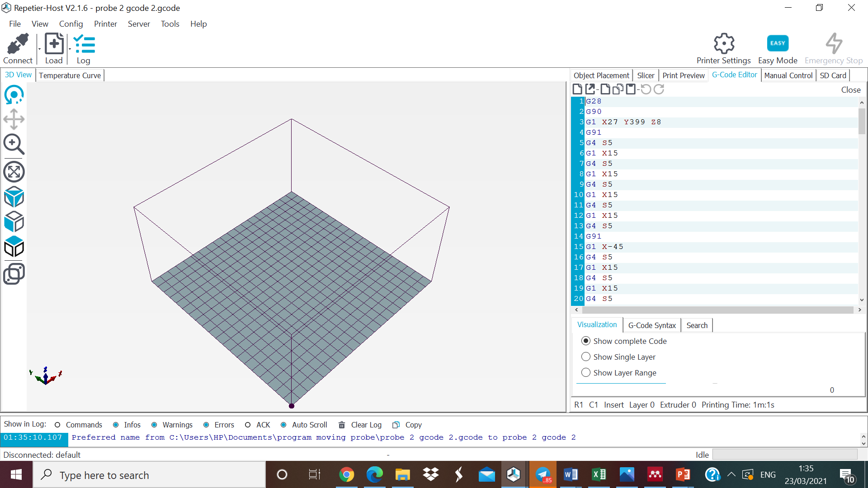This screenshot has height=488, width=868.
Task: Click the fit-to-view arrows icon
Action: pyautogui.click(x=14, y=172)
